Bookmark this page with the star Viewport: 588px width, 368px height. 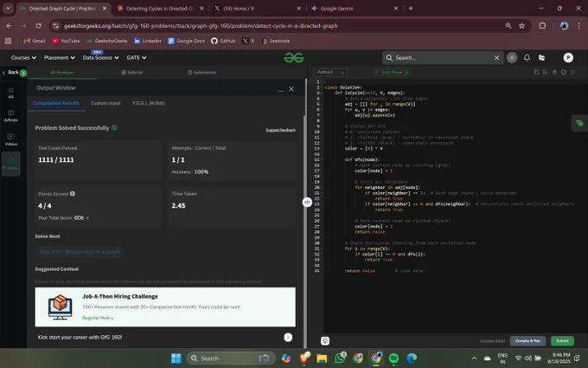coord(521,25)
